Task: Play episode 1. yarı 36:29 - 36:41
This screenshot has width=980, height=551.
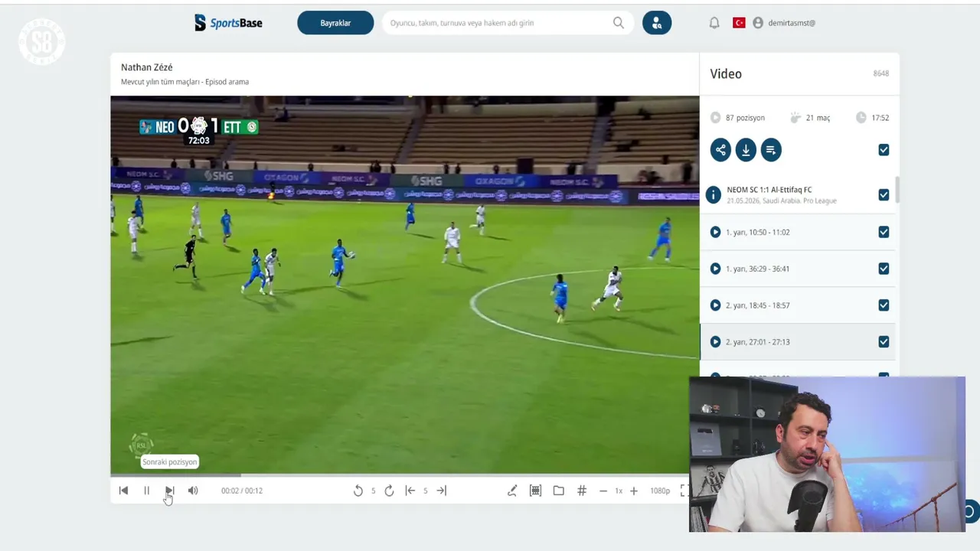Action: (715, 269)
